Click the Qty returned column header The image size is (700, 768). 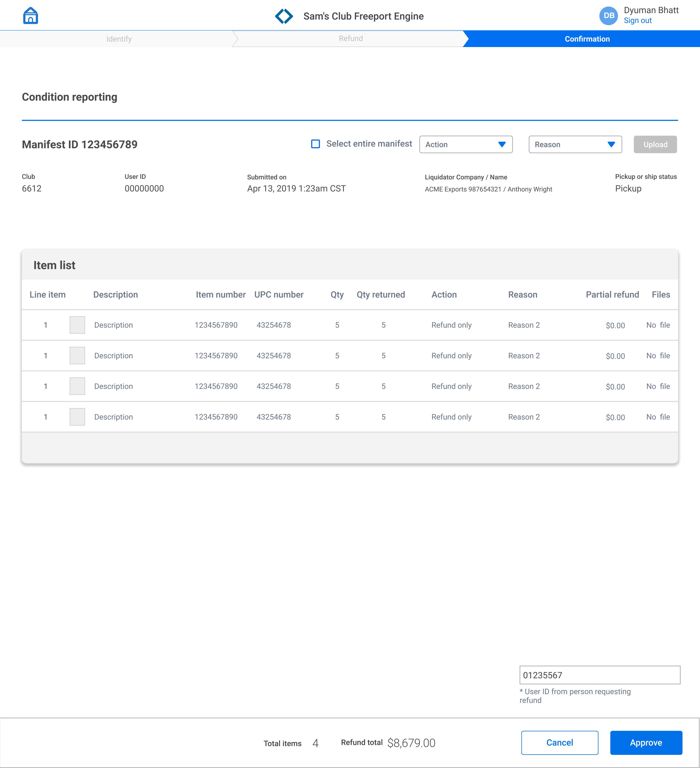click(x=381, y=295)
